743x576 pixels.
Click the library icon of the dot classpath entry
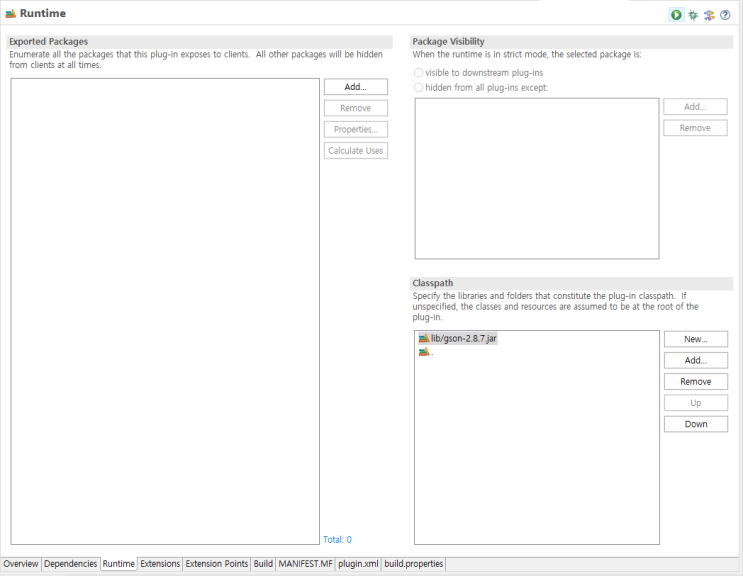click(x=424, y=352)
